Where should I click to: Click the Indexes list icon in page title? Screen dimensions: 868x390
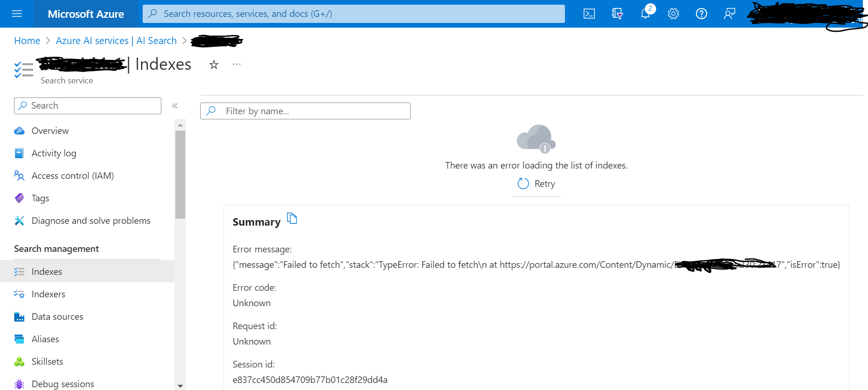coord(24,70)
